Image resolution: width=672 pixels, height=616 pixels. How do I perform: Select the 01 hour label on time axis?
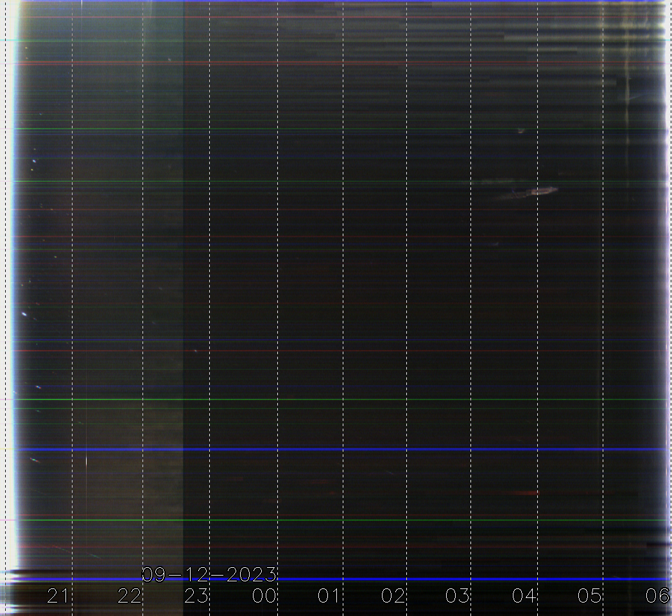pos(329,596)
